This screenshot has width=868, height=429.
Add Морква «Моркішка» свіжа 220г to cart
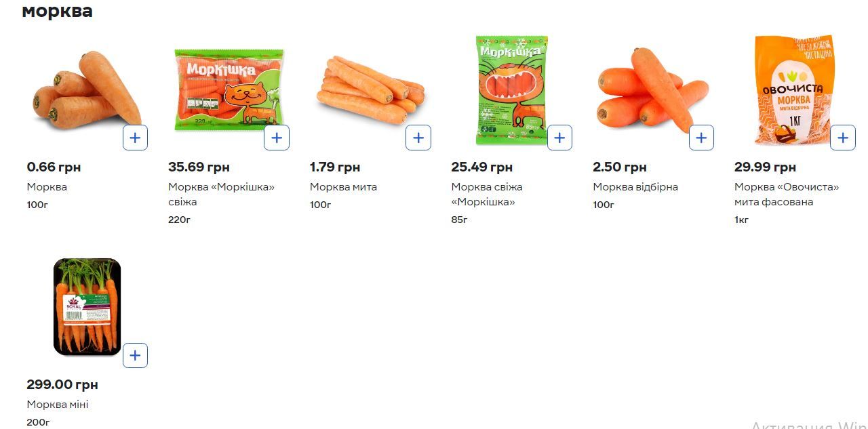coord(277,138)
